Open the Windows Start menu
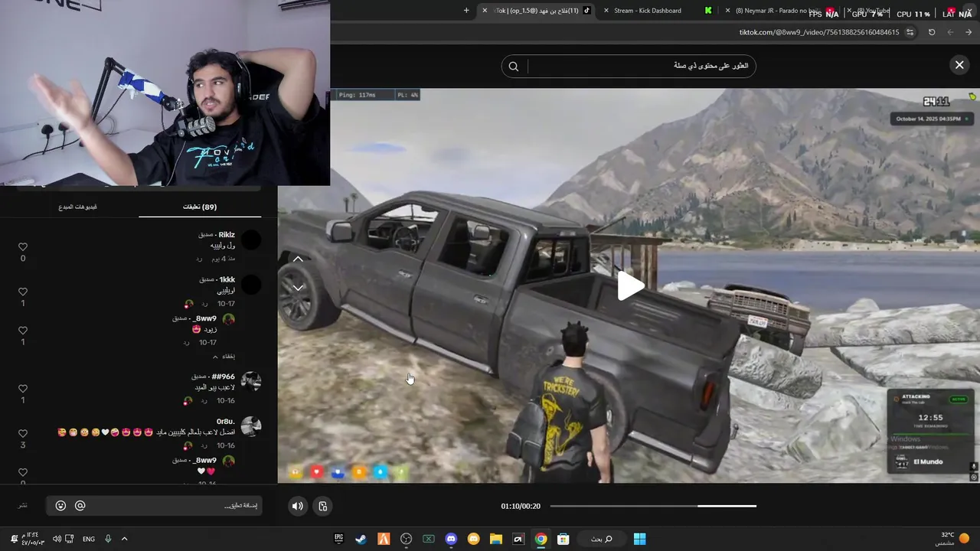 click(639, 539)
